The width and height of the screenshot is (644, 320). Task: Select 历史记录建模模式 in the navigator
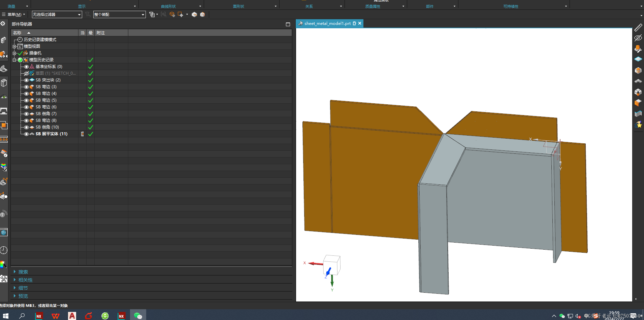(x=40, y=40)
